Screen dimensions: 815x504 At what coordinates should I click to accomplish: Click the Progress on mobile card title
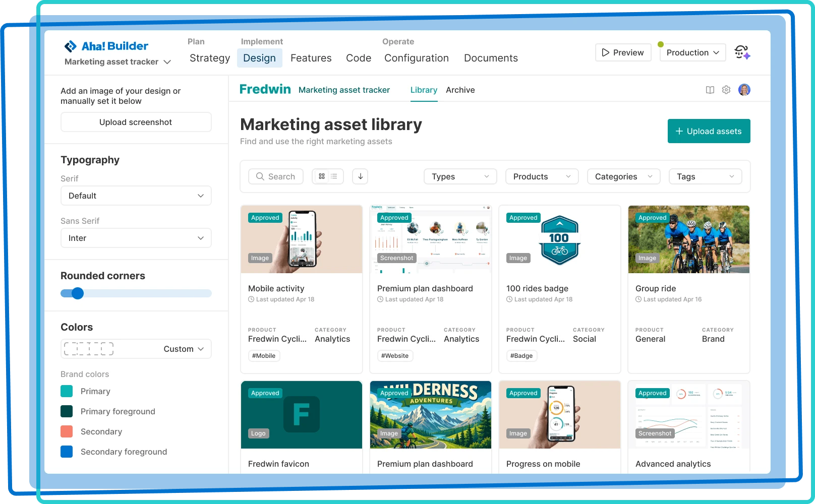pos(543,464)
